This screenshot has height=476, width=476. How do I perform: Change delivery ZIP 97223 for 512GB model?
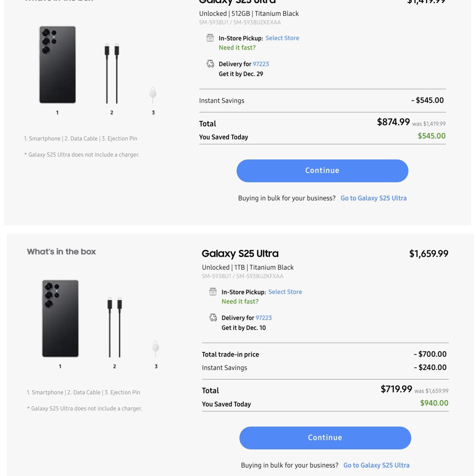point(261,64)
